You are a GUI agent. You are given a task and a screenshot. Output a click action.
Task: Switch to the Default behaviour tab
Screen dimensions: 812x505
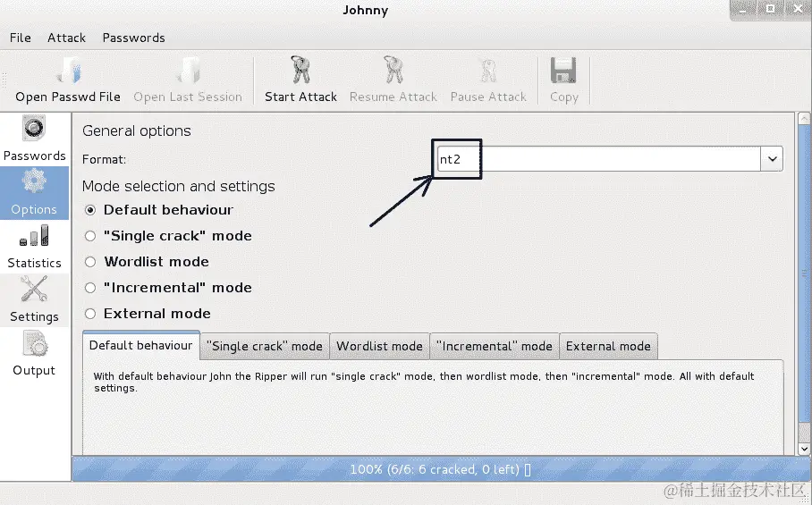[141, 346]
